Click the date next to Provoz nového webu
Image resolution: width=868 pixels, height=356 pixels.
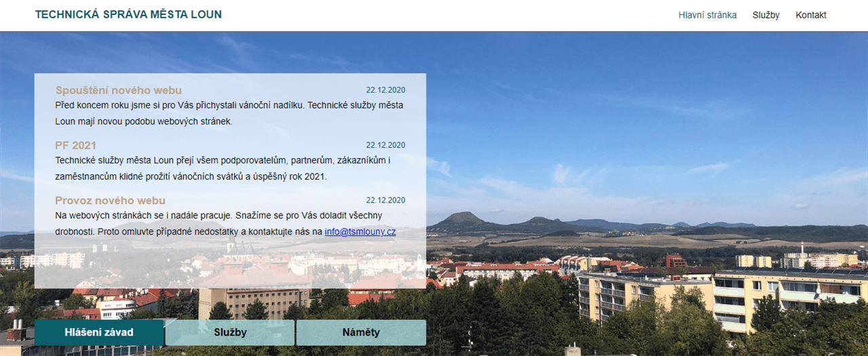coord(386,200)
